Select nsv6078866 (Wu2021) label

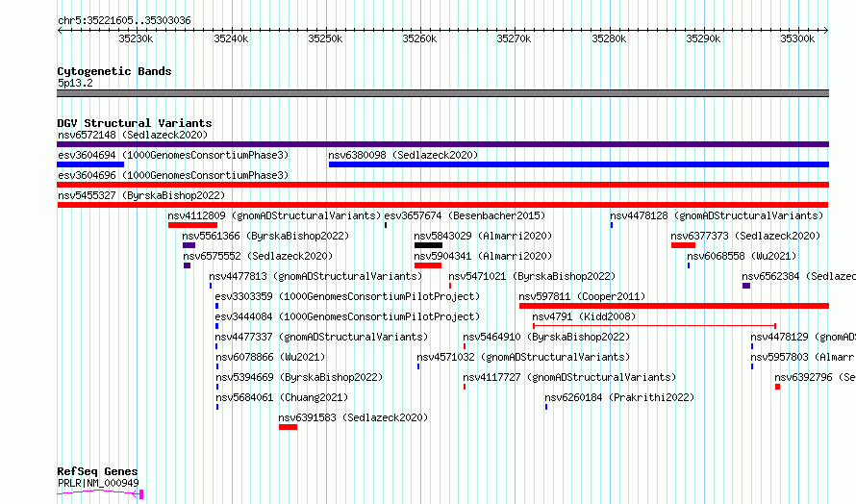[x=271, y=357]
